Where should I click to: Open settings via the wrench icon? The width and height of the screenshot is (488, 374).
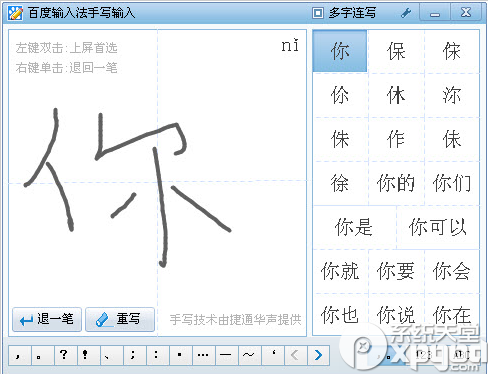point(406,13)
